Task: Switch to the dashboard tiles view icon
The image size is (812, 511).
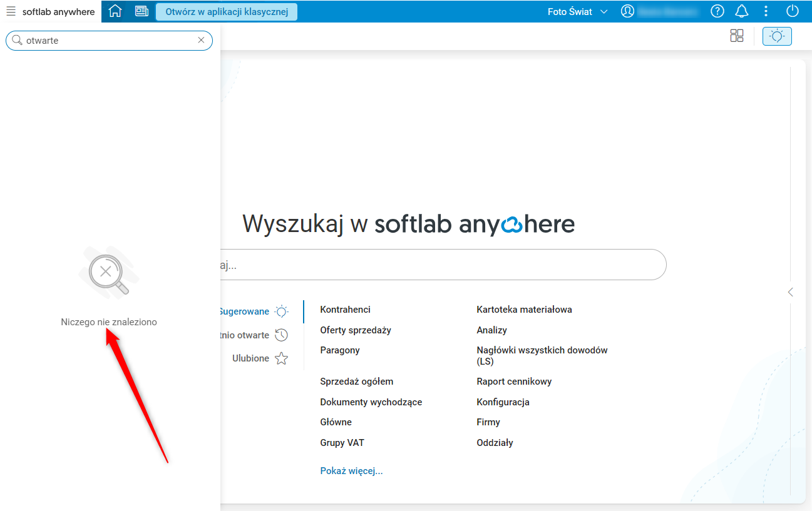Action: tap(737, 36)
